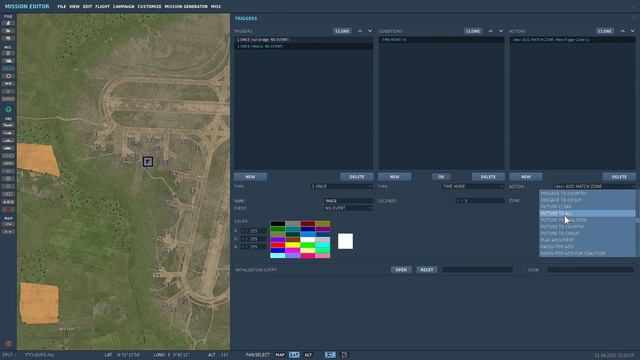Screen dimensions: 640x360
Task: Click the green Fly Mission button
Action: coord(8,109)
